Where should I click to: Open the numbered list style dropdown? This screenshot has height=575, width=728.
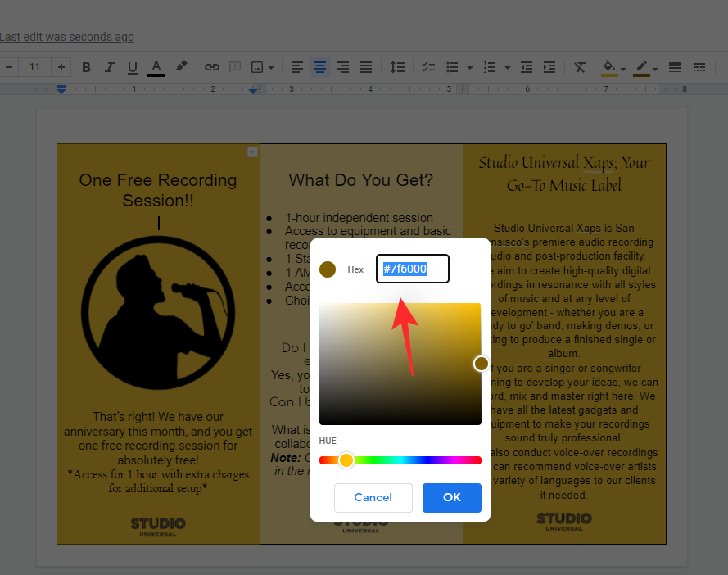pos(508,67)
